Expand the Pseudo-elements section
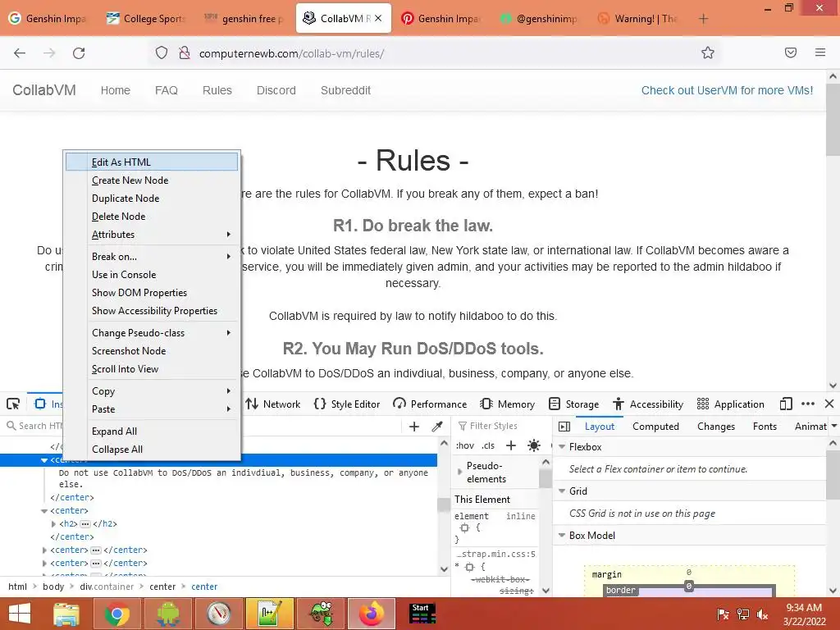 tap(459, 472)
